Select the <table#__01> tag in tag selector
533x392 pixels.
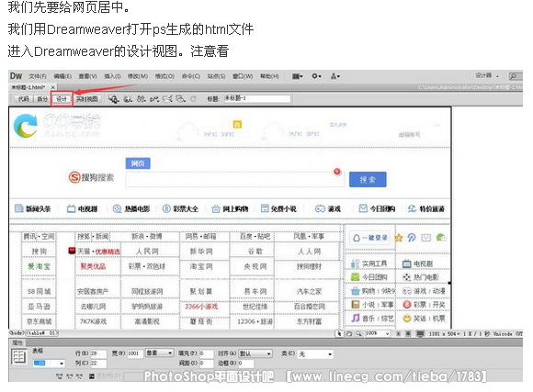coord(41,333)
